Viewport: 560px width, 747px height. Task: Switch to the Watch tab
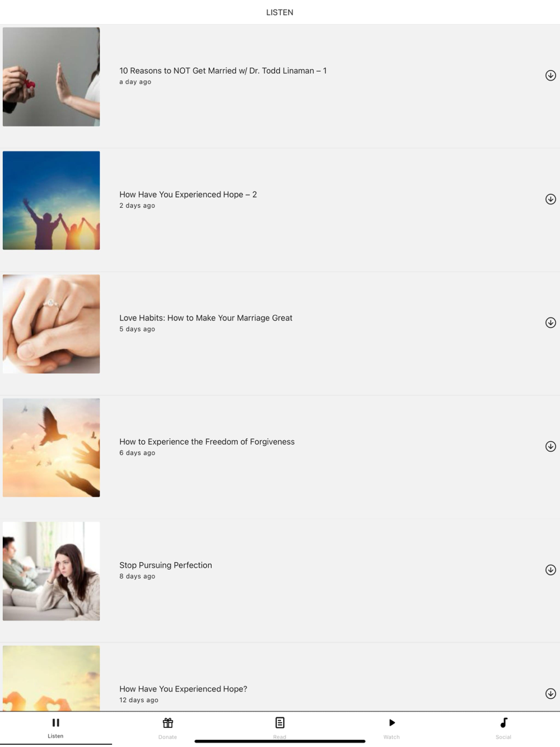point(391,728)
